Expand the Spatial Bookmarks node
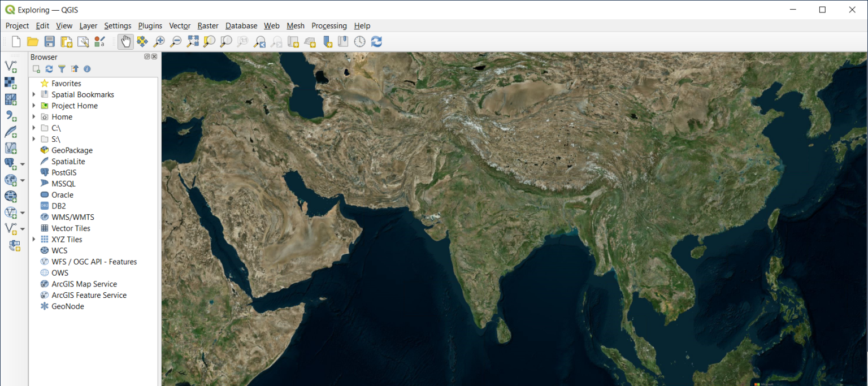868x386 pixels. pos(34,94)
